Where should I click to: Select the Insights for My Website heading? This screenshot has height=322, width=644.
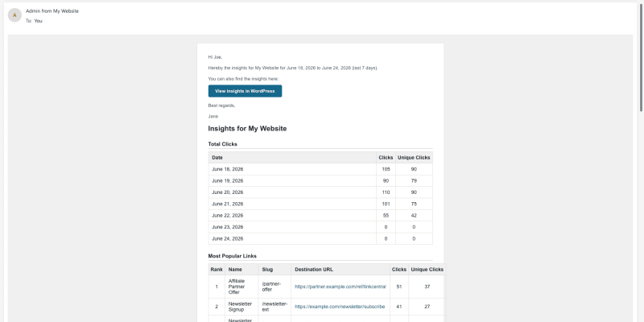[247, 129]
